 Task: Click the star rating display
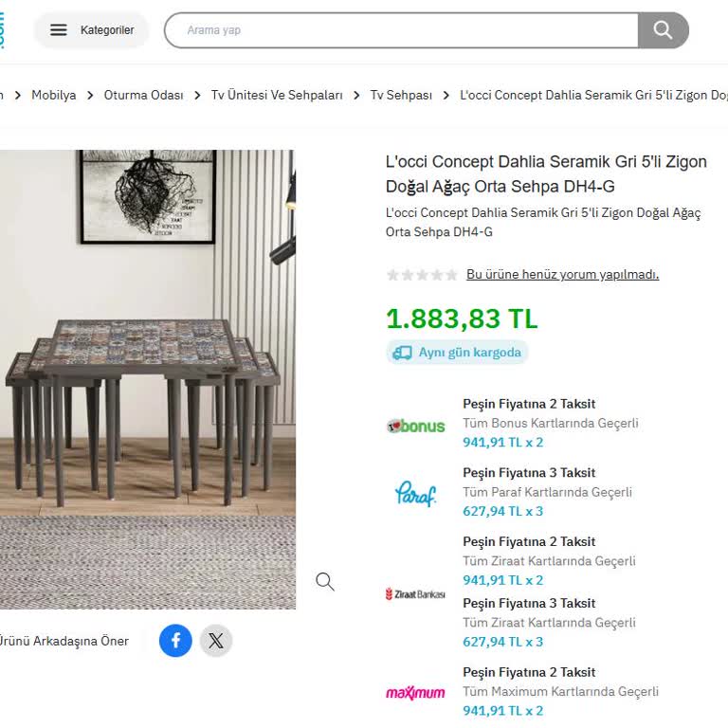[422, 275]
